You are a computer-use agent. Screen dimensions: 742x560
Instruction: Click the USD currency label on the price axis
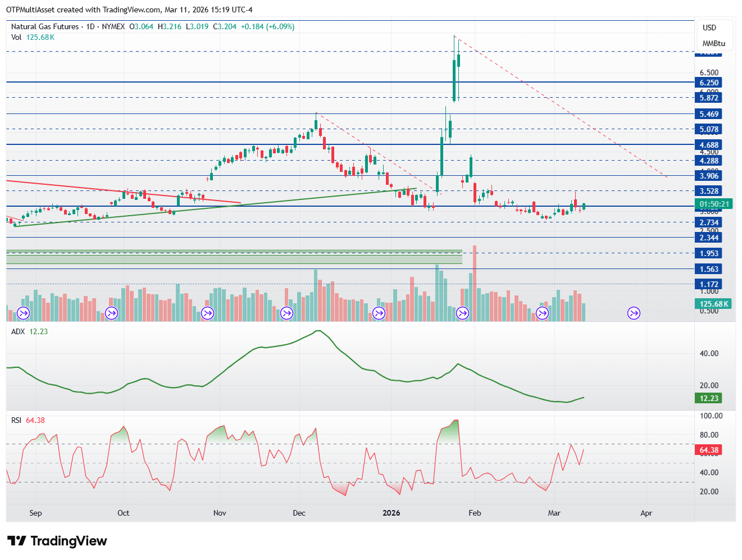pyautogui.click(x=709, y=28)
